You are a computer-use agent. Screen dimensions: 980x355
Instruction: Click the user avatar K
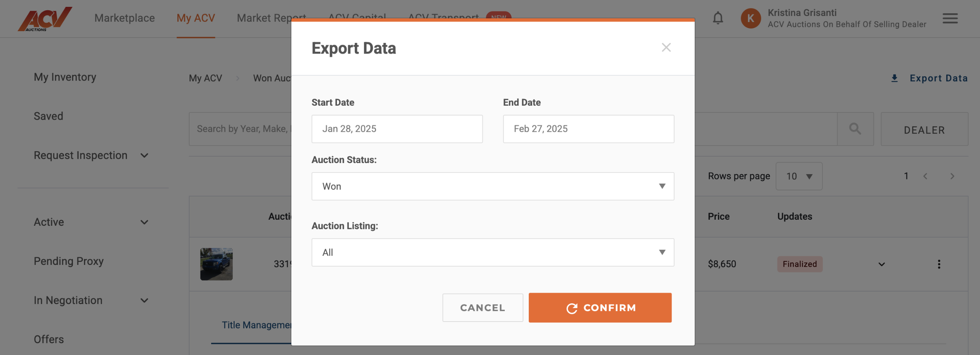[750, 18]
